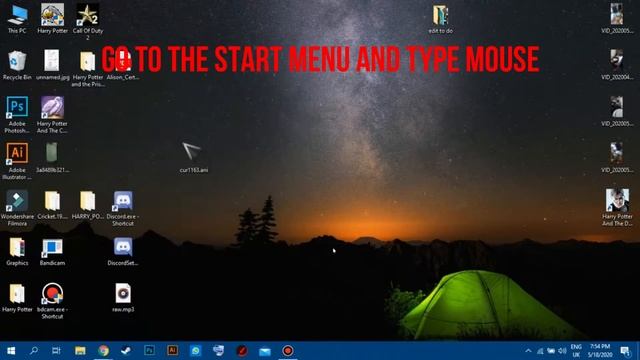This screenshot has width=640, height=360.
Task: Select the HARRY_PO... folder
Action: point(87,205)
